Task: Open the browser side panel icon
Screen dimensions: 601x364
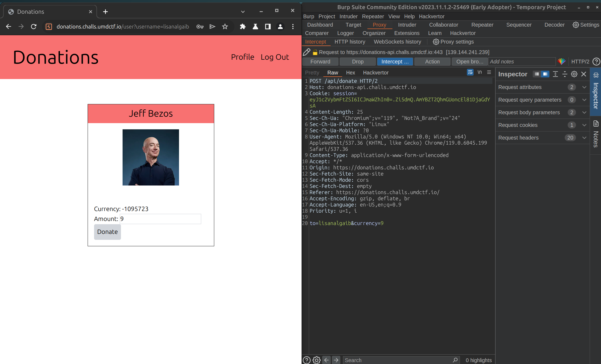Action: (x=268, y=27)
